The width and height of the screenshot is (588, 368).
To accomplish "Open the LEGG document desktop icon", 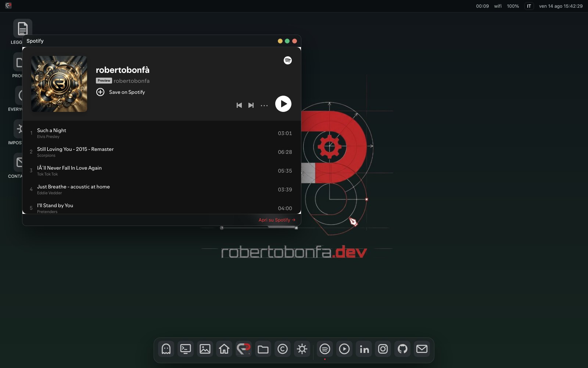I will click(23, 28).
